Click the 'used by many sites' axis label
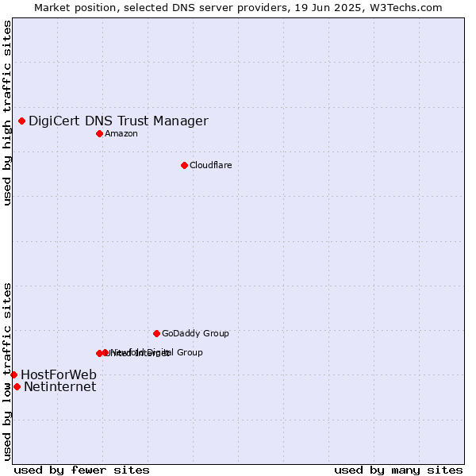This screenshot has width=476, height=476. click(398, 470)
